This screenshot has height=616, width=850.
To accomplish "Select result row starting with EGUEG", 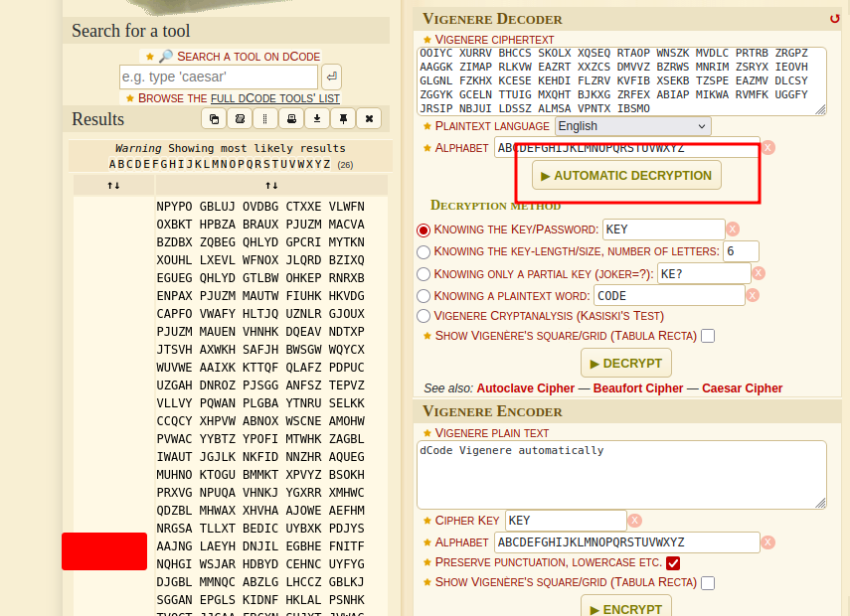I will [x=260, y=278].
